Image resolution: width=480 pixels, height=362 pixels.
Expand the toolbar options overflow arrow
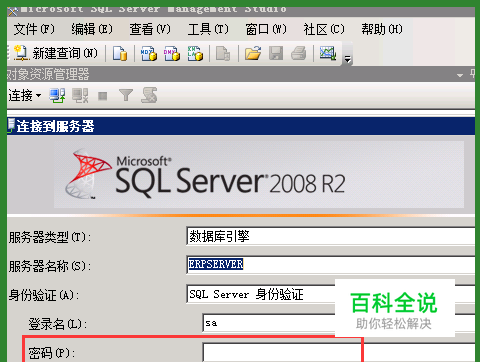click(x=348, y=59)
